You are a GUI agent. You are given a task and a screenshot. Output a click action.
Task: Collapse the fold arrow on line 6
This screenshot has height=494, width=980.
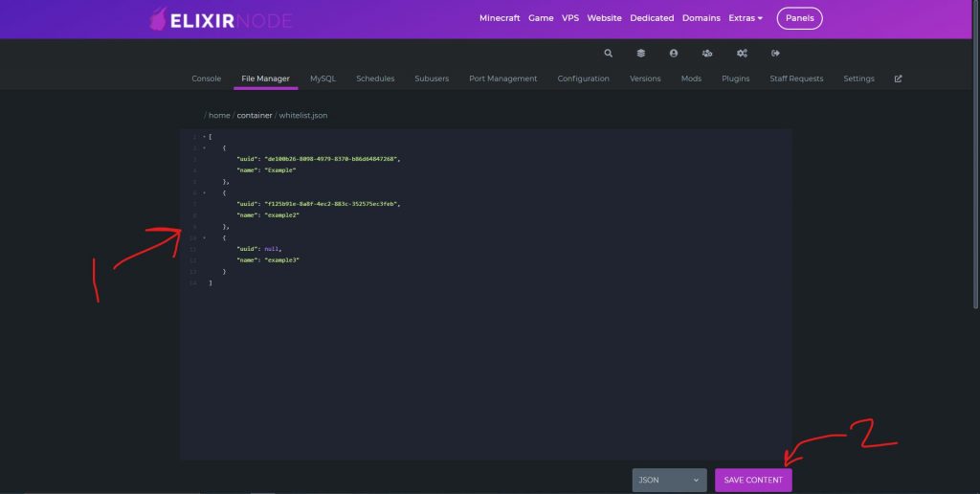[205, 193]
